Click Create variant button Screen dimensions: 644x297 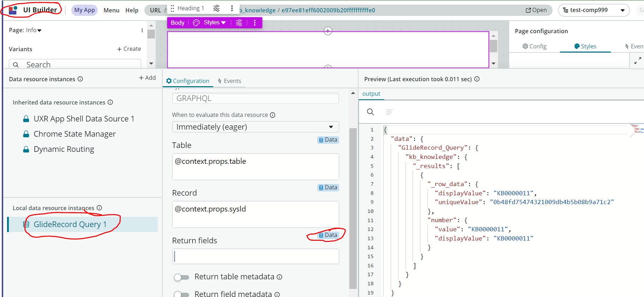click(129, 49)
